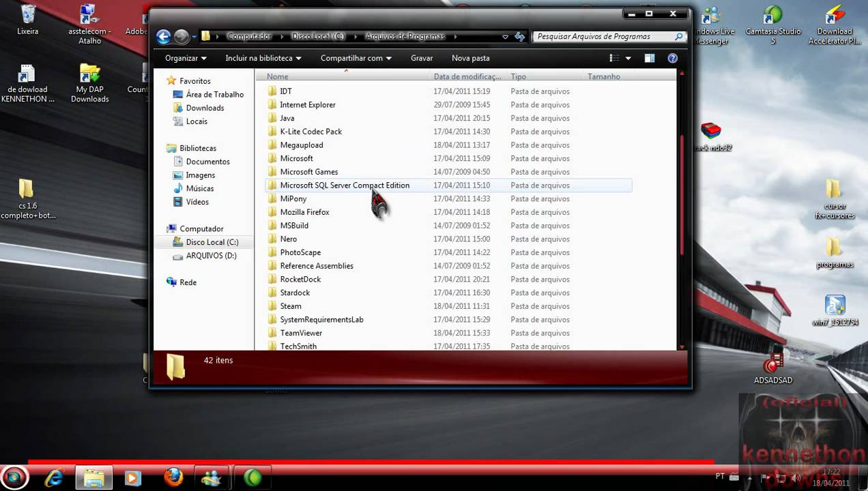
Task: Toggle the preview pane icon
Action: click(650, 59)
